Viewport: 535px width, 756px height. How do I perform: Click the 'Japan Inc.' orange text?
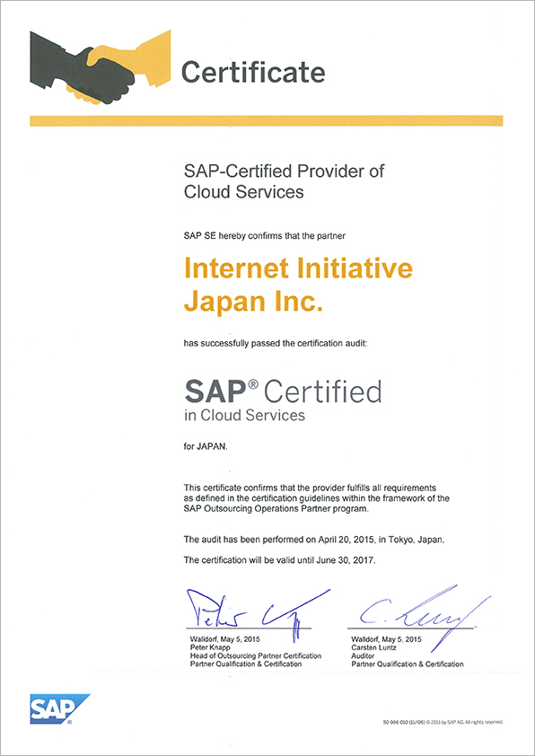(x=253, y=302)
